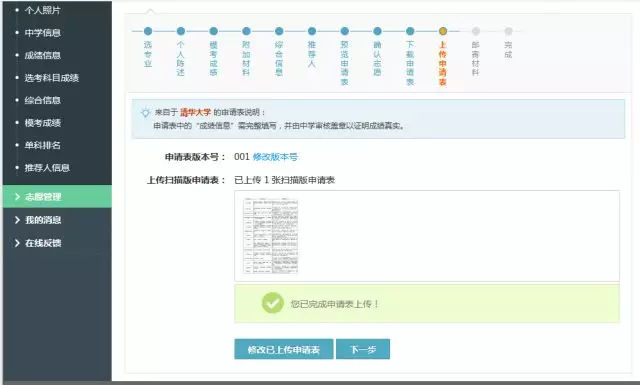Click the 模考成绩 step circle

[x=213, y=31]
